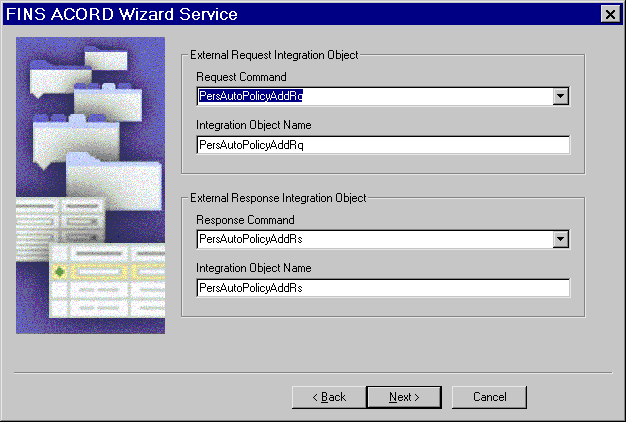
Task: Select the highlighted PersAutoPolicyAddRq combo text
Action: [251, 96]
